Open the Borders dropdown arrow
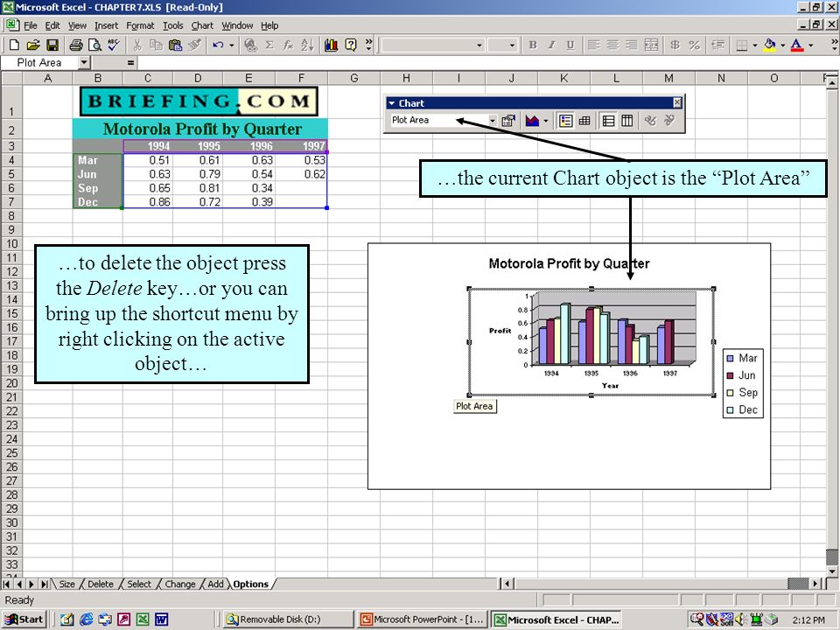Image resolution: width=840 pixels, height=630 pixels. pyautogui.click(x=755, y=45)
